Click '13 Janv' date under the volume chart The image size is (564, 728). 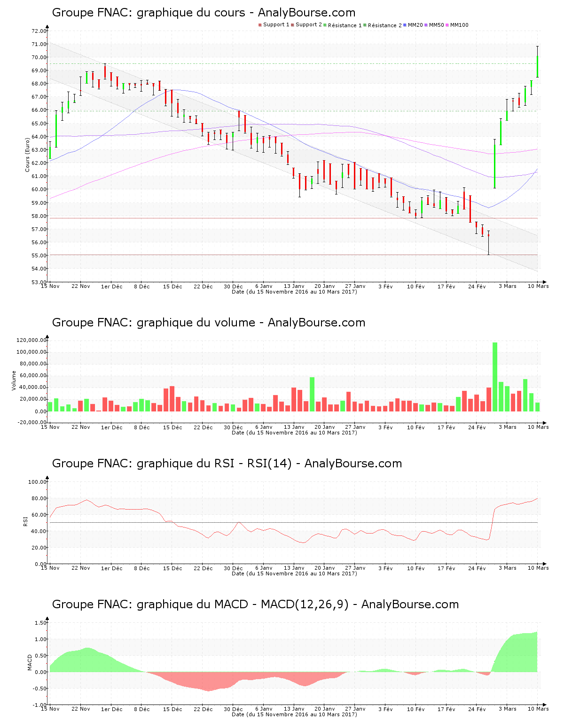click(294, 427)
